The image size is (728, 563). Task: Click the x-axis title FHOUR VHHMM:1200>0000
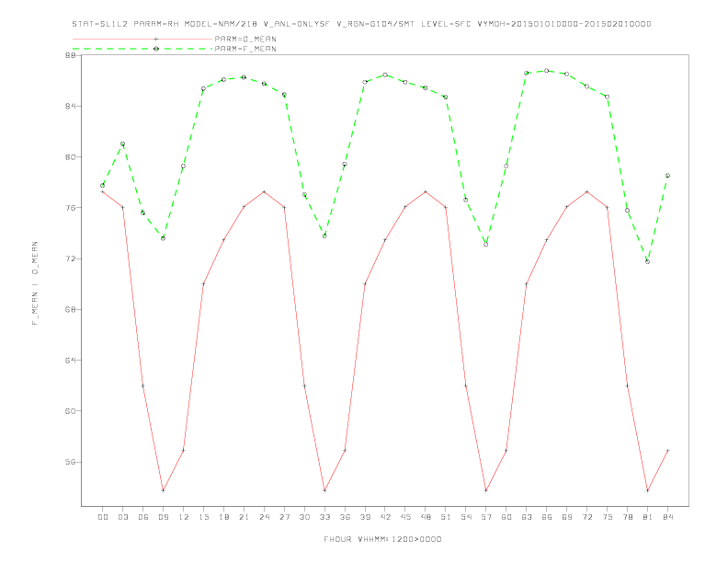(382, 539)
